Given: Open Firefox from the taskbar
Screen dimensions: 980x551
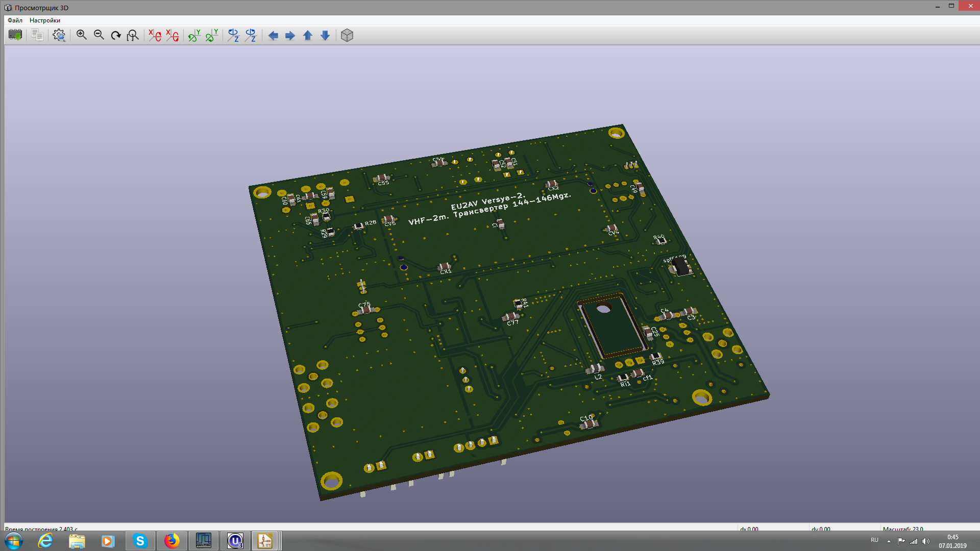Looking at the screenshot, I should [171, 541].
